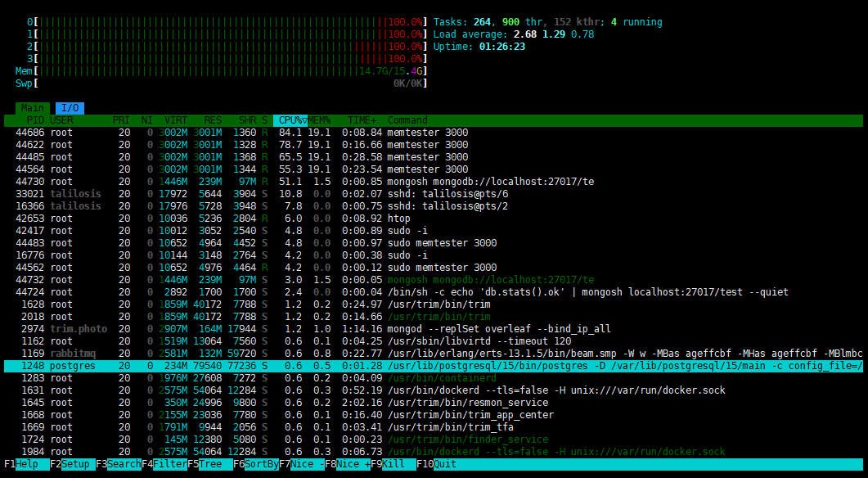Viewport: 868px width, 478px height.
Task: Click the TIME+ column header
Action: point(360,120)
